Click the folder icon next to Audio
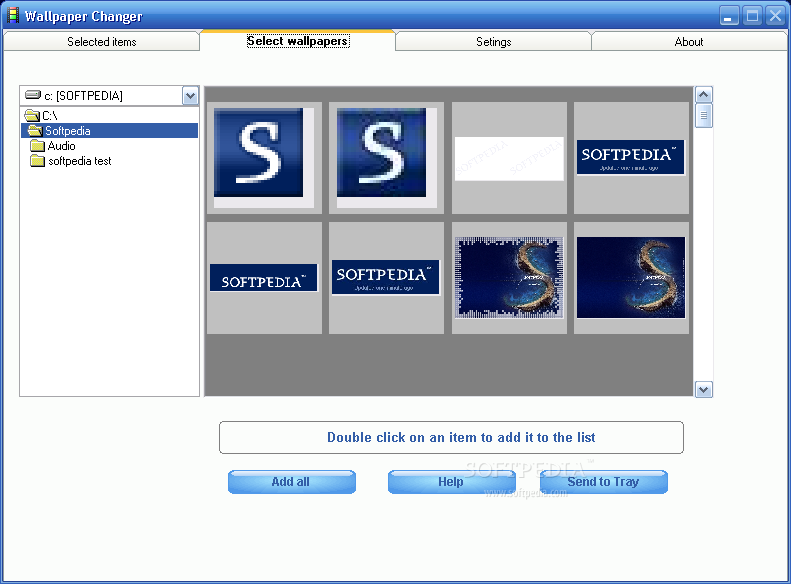 coord(37,146)
